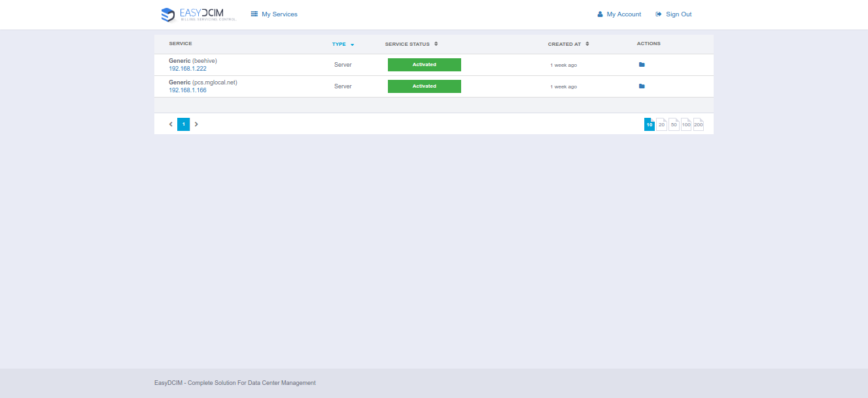Sort table by Created At column
Image resolution: width=868 pixels, height=398 pixels.
pyautogui.click(x=568, y=45)
